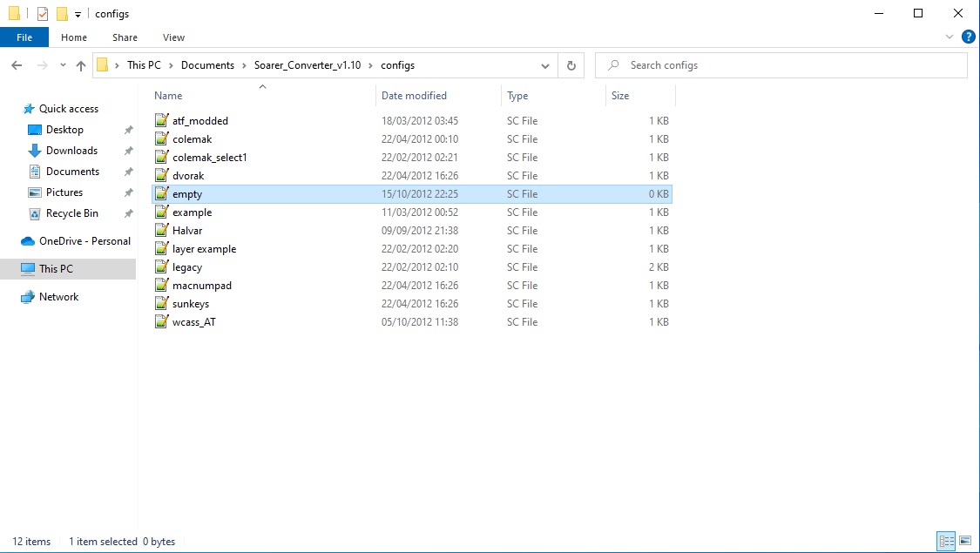Expand the ribbon with the chevron near Help
Screen dimensions: 980x553
[950, 37]
